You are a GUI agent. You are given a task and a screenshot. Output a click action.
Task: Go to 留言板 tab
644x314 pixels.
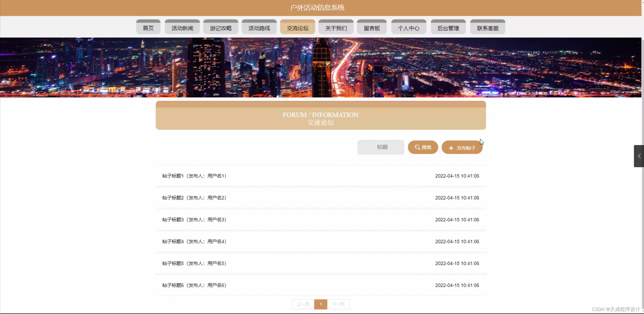click(372, 28)
